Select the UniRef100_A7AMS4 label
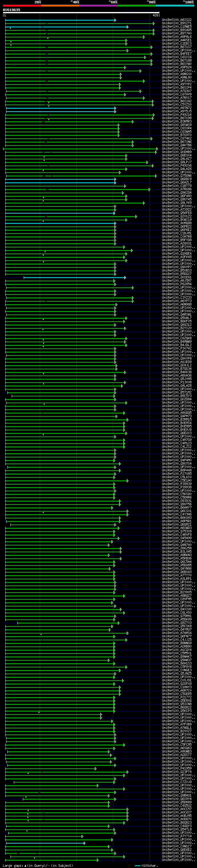Image resolution: width=197 pixels, height=868 pixels. pos(177,633)
